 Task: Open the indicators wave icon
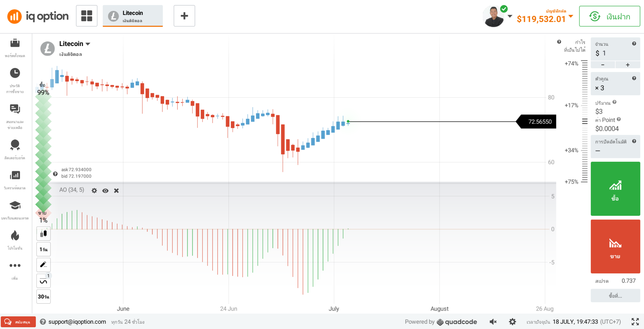pos(43,281)
